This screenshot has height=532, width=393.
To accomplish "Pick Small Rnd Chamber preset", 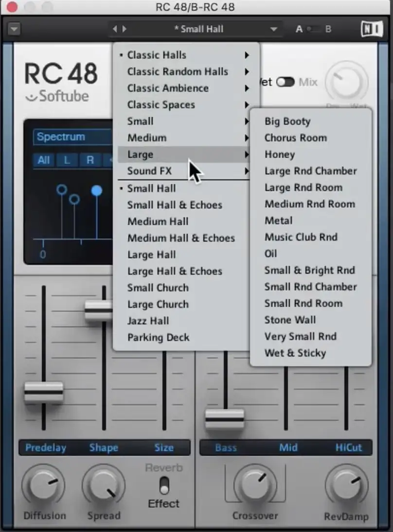I will [x=310, y=287].
